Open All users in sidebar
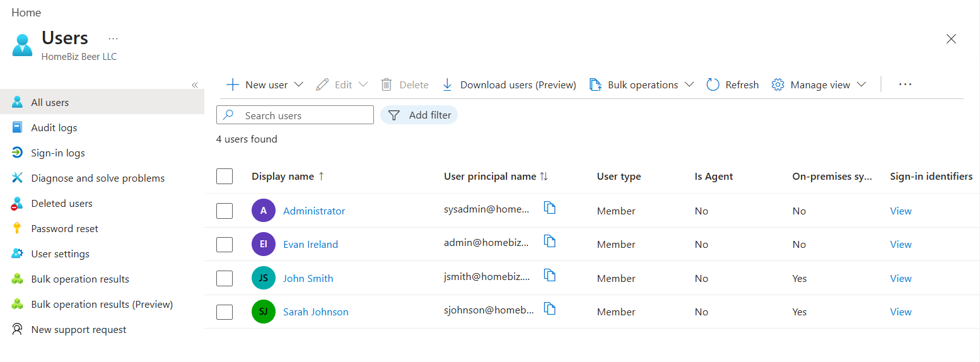Screen dimensions: 980x362 [x=102, y=102]
